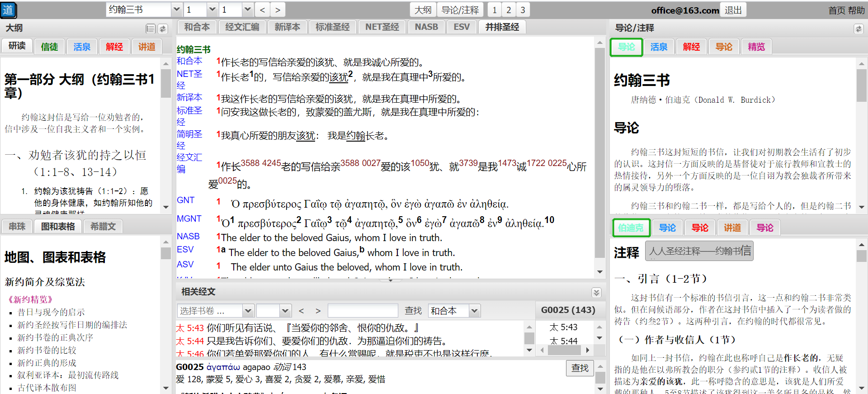Screen dimensions: 868x394
Task: Switch to the NET圣经 tab
Action: click(382, 27)
